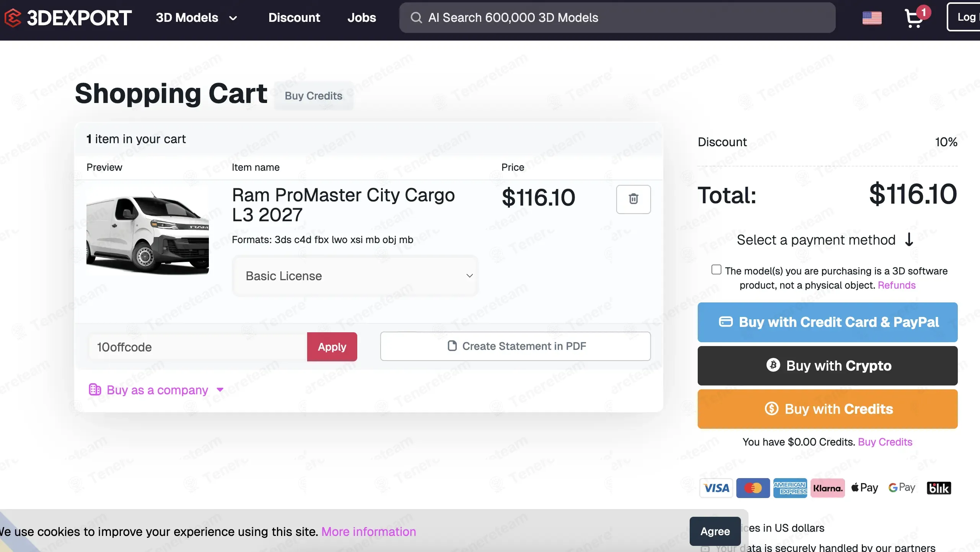Screen dimensions: 980x552
Task: Click the Mastercard payment logo
Action: tap(753, 488)
